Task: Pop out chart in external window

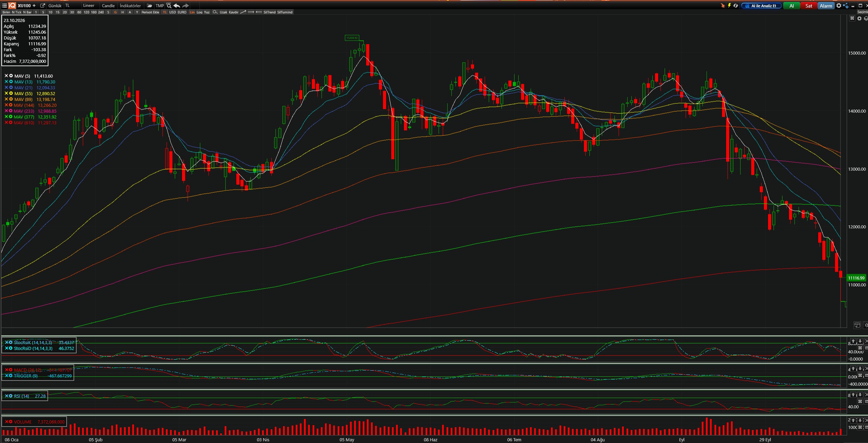Action: [43, 5]
